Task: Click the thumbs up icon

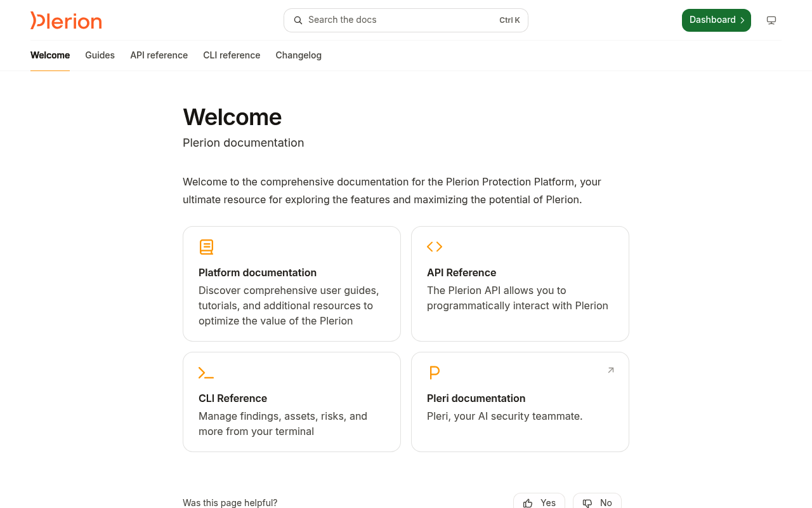Action: coord(528,503)
